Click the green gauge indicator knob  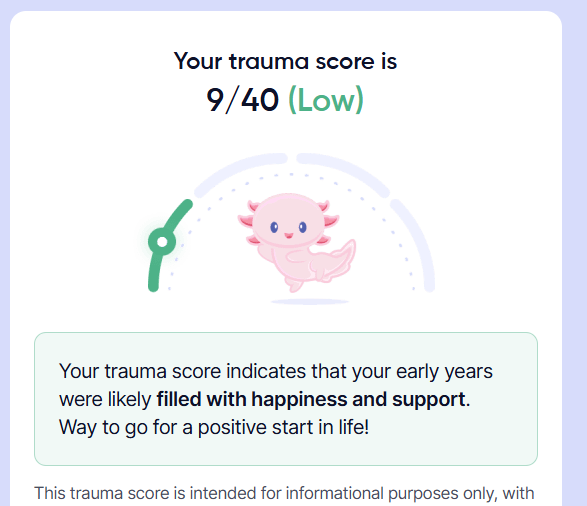(162, 242)
